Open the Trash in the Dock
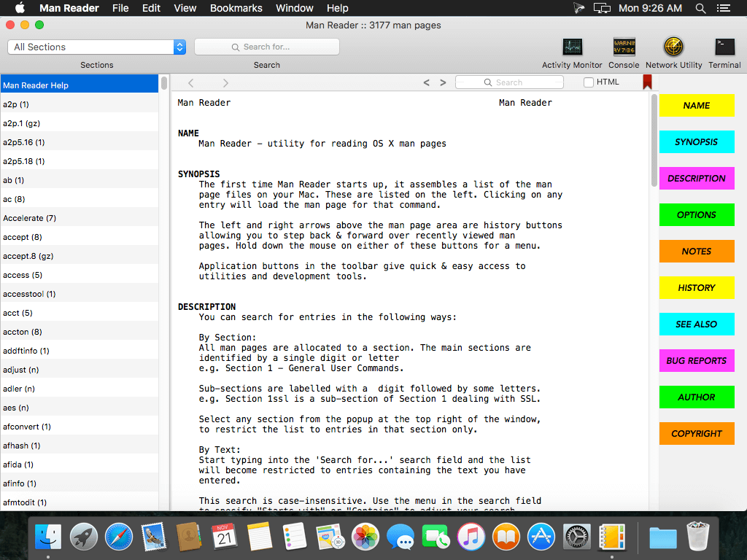The width and height of the screenshot is (747, 560). pyautogui.click(x=698, y=537)
